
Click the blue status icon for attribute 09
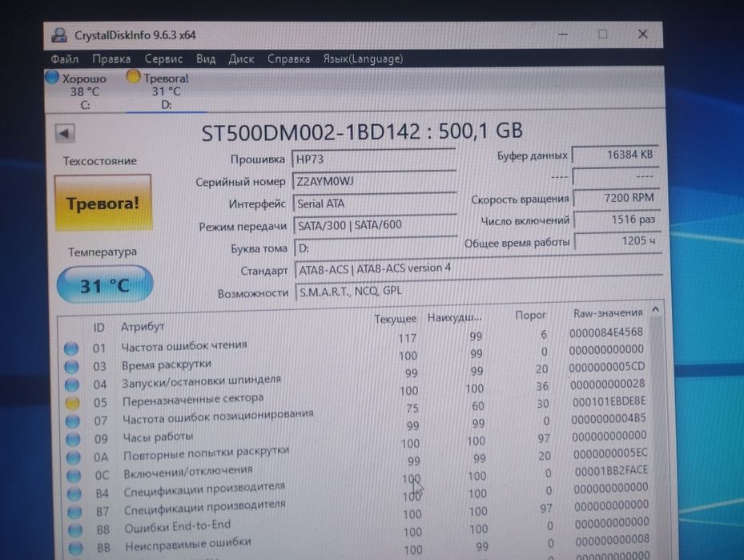click(x=73, y=439)
